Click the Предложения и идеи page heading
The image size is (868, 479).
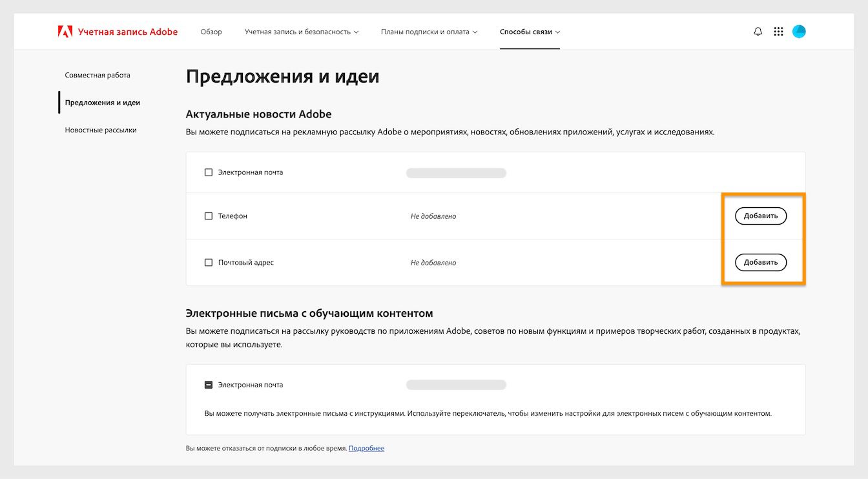coord(282,77)
